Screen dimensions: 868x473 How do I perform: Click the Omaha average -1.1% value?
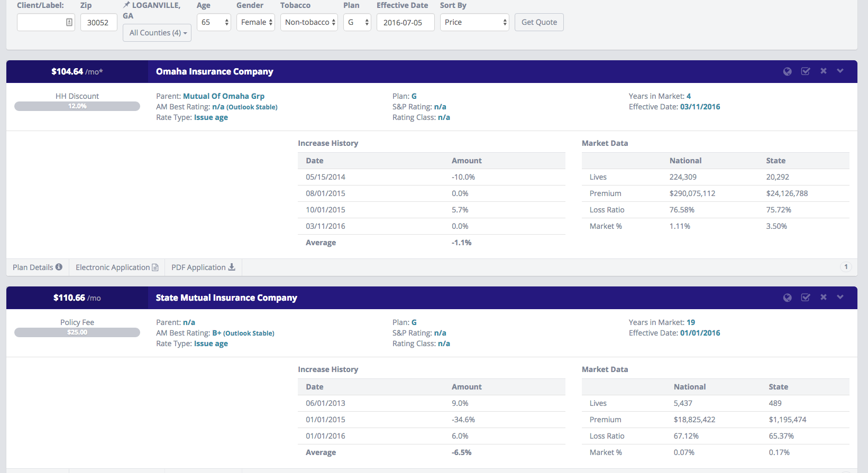click(x=462, y=243)
